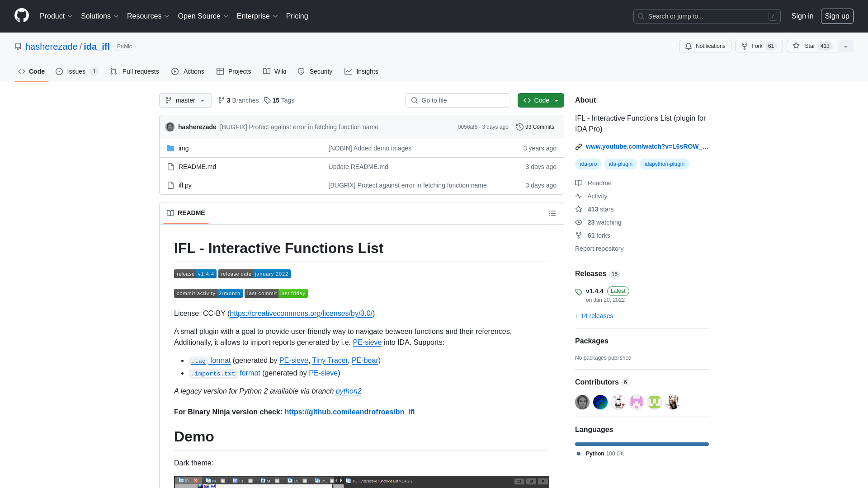Click the CC-BY license hyperlink
868x488 pixels.
[301, 314]
